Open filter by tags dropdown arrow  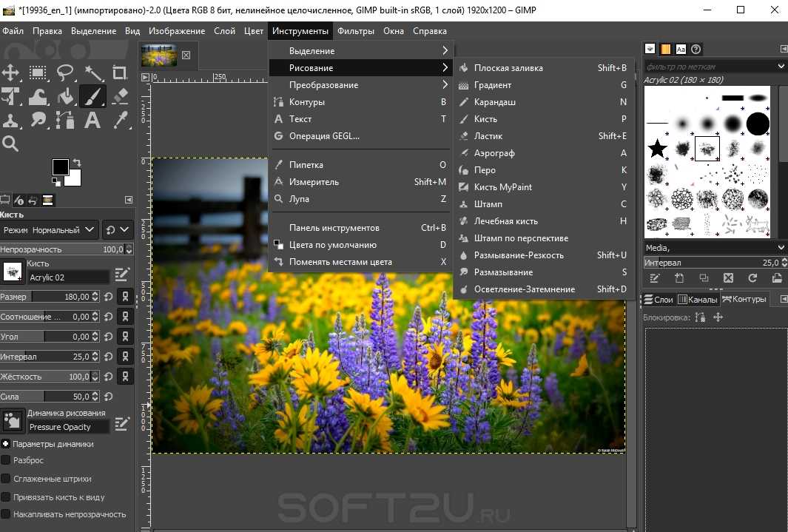click(x=781, y=67)
